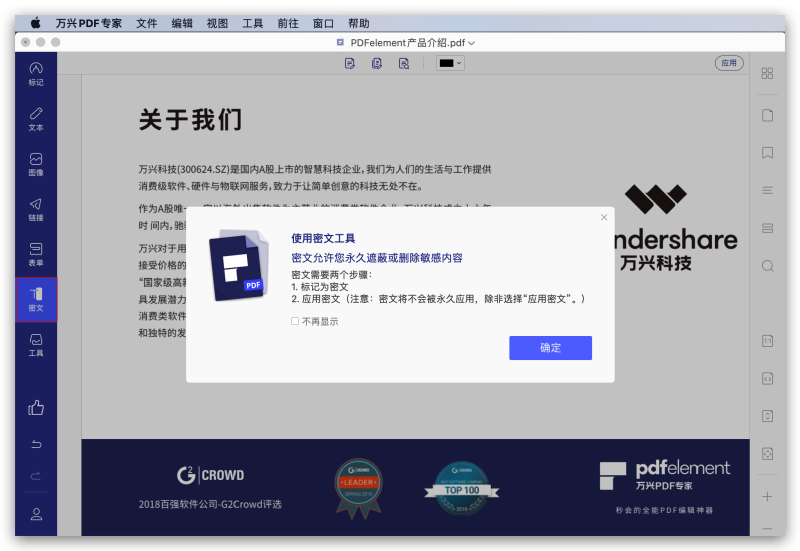Click the fit width icon

(x=767, y=379)
